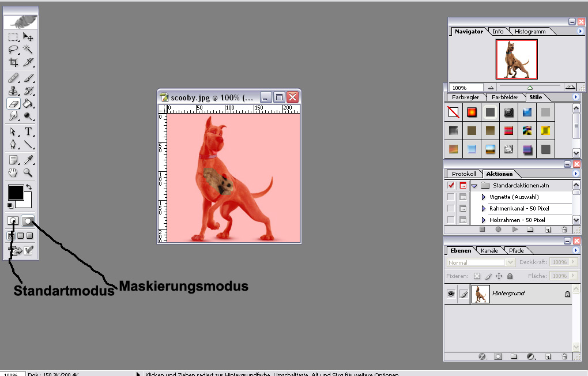Image resolution: width=588 pixels, height=376 pixels.
Task: Select the Healing Brush tool
Action: coord(13,78)
